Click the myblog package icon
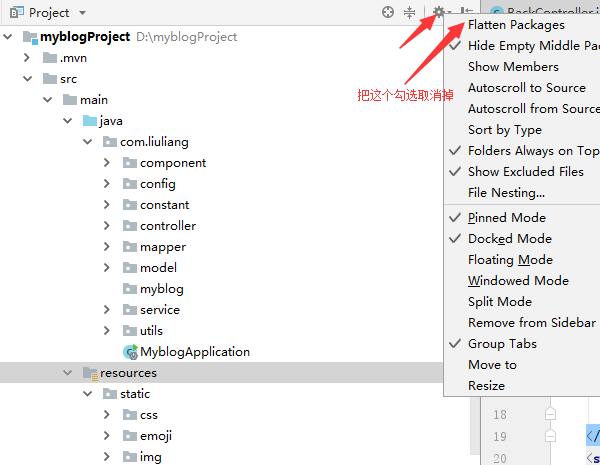 [x=130, y=289]
